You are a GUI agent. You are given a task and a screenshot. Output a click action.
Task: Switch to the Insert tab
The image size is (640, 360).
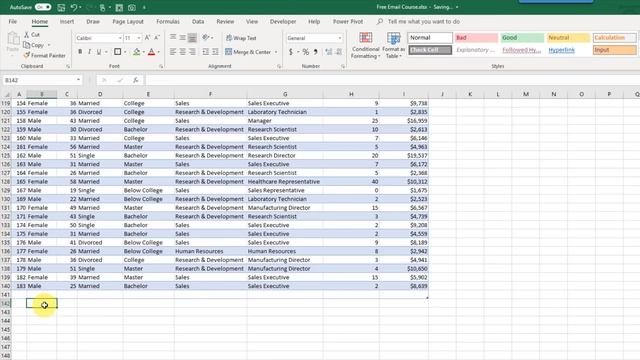coord(67,21)
